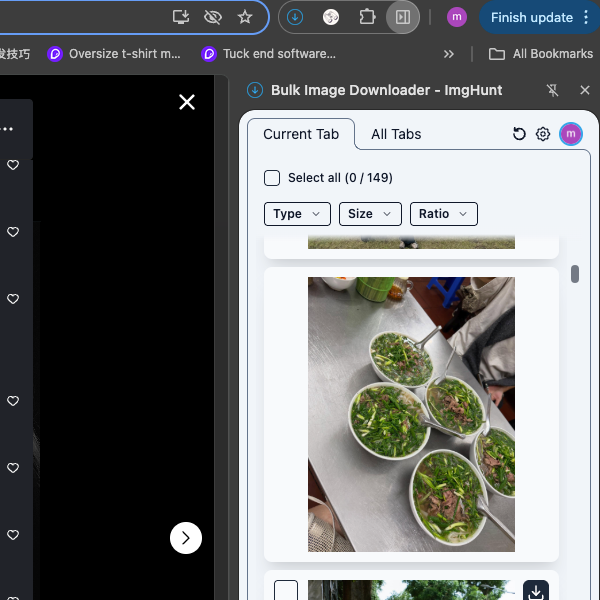Click the ImgHunt extension icon in toolbar
The width and height of the screenshot is (600, 600).
click(295, 17)
